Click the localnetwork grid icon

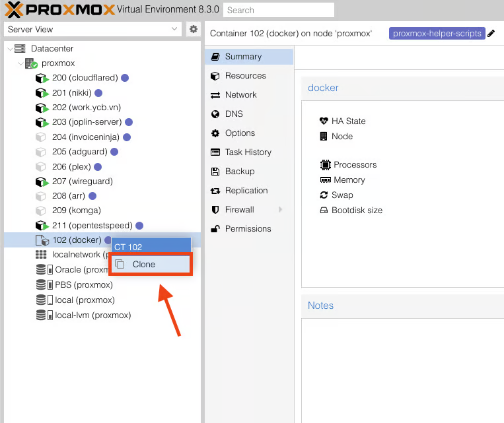(x=41, y=255)
